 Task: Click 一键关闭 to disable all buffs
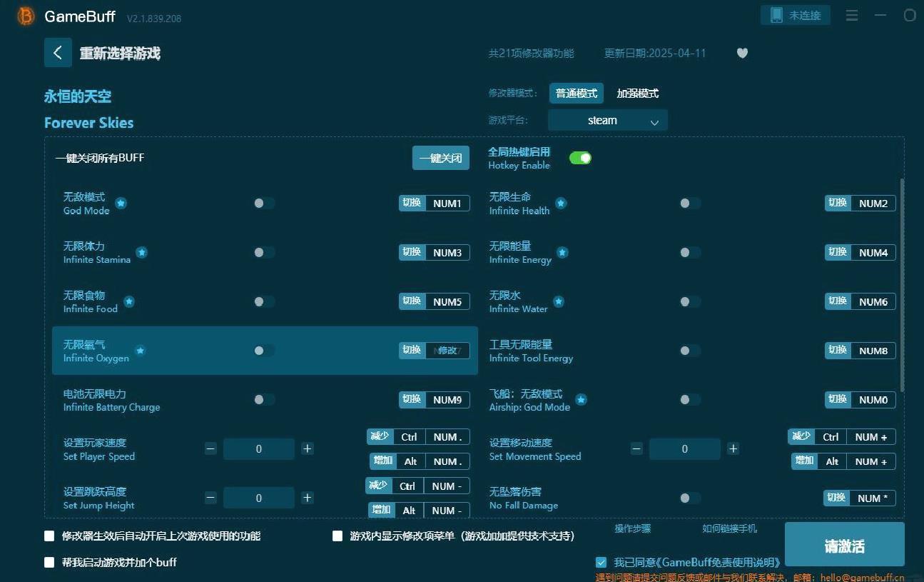441,158
